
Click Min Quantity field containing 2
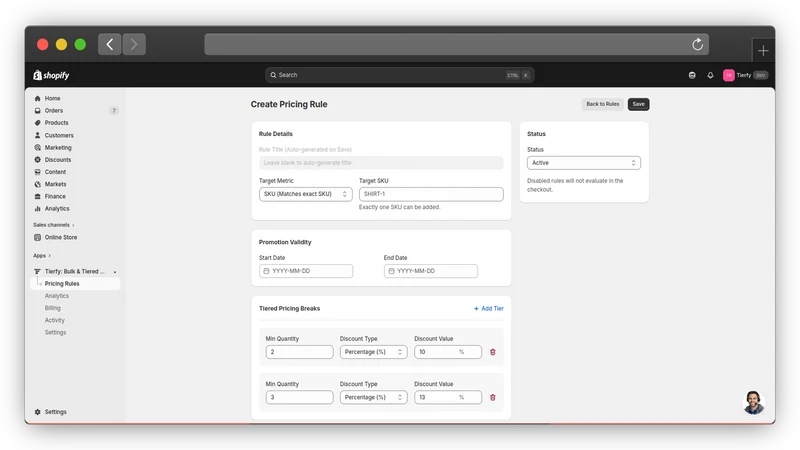pyautogui.click(x=299, y=352)
